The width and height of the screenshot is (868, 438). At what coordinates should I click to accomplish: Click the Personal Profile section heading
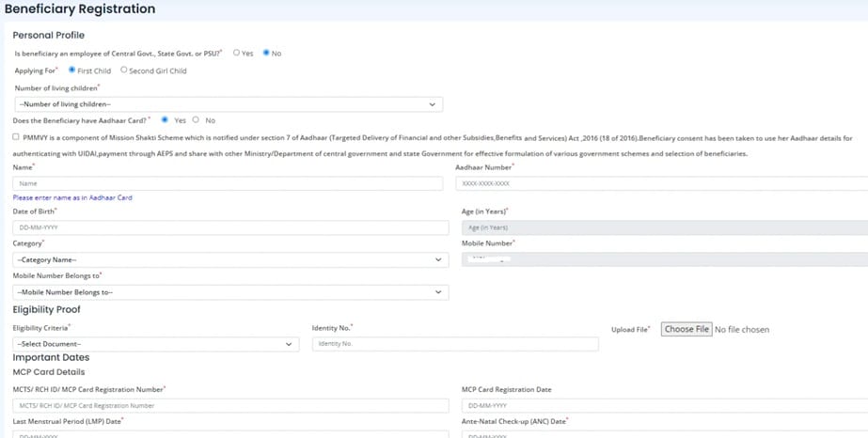(49, 36)
